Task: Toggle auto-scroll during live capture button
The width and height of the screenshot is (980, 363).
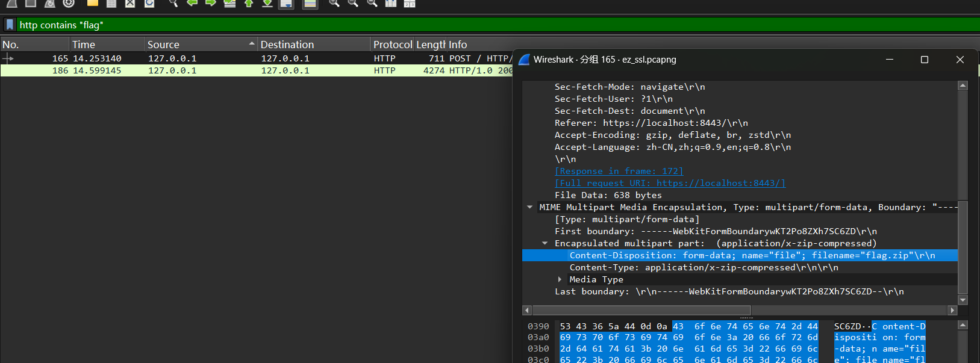Action: 287,3
